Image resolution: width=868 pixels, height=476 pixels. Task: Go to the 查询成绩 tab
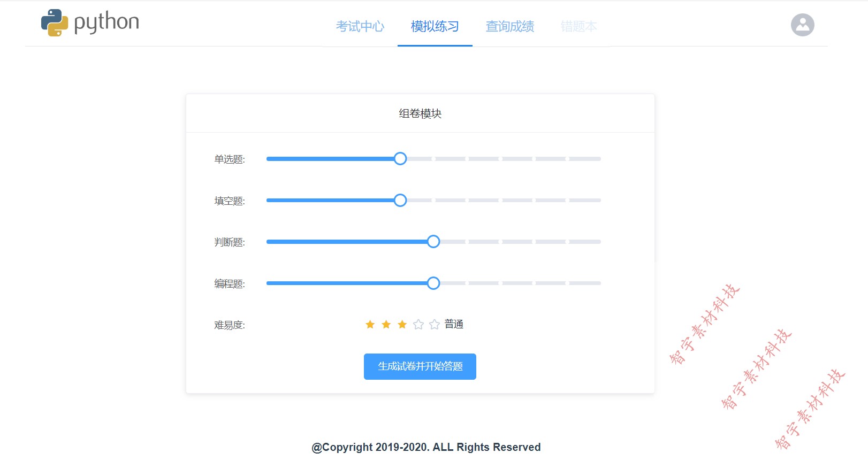click(x=510, y=26)
